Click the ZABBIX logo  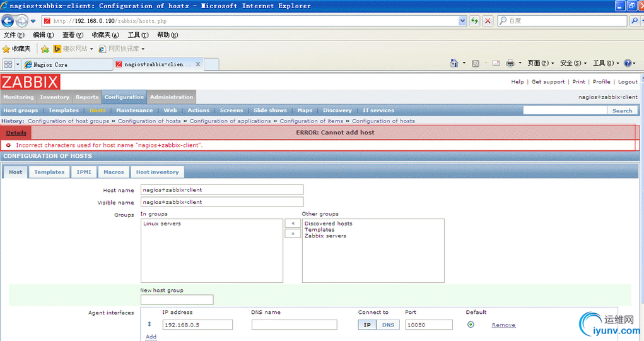coord(30,81)
